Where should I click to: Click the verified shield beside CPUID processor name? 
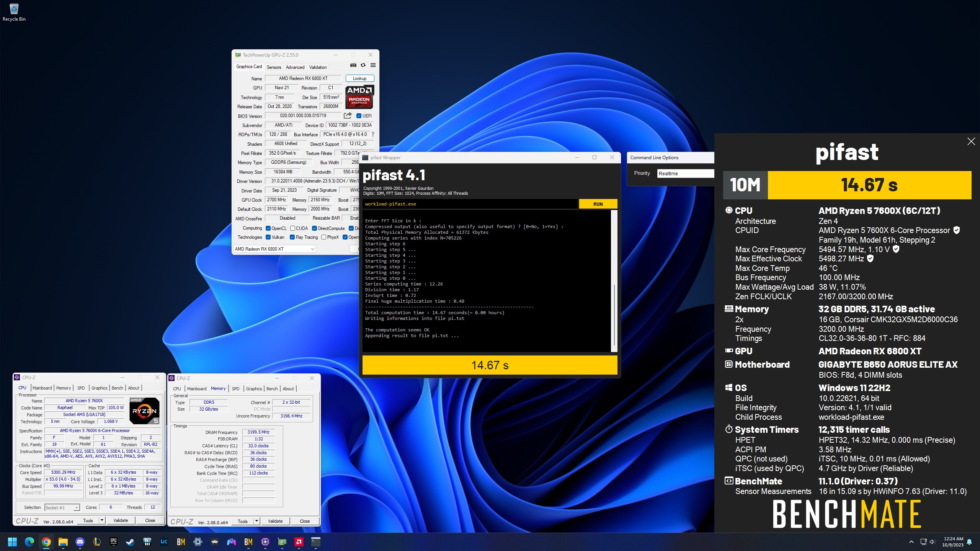click(x=956, y=230)
